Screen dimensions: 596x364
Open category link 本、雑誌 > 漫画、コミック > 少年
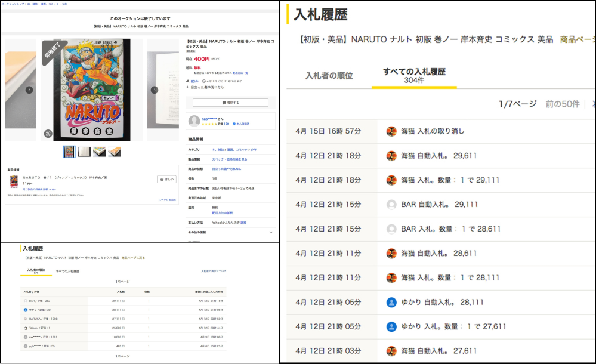coord(234,150)
